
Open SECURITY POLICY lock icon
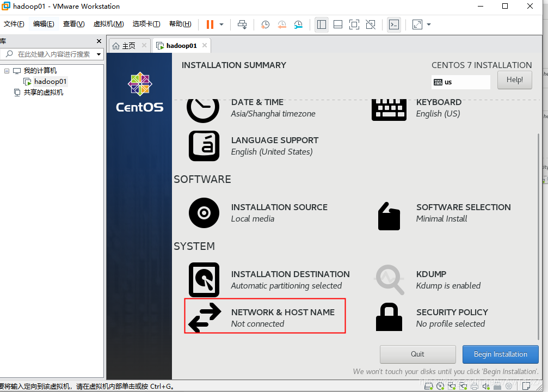pyautogui.click(x=389, y=317)
